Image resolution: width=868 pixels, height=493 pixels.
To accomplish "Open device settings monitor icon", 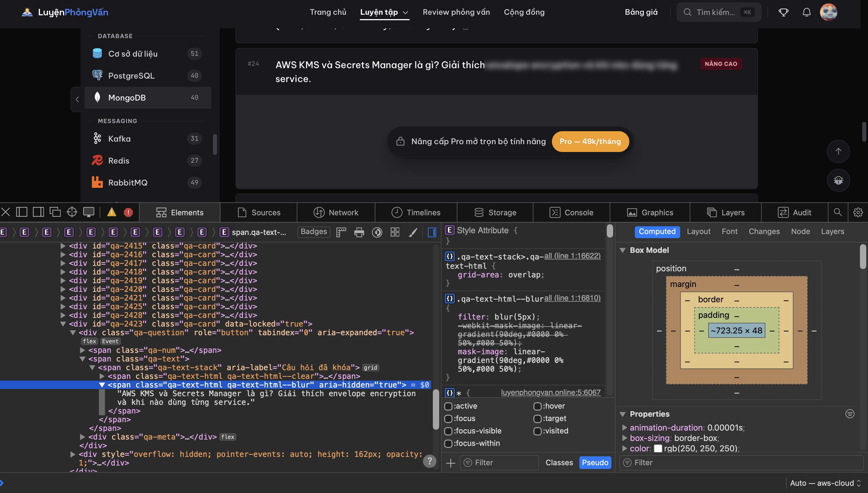I will [x=89, y=212].
